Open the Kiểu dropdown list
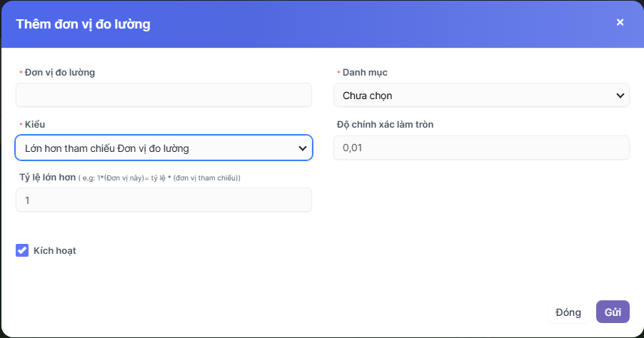This screenshot has height=338, width=644. [163, 148]
